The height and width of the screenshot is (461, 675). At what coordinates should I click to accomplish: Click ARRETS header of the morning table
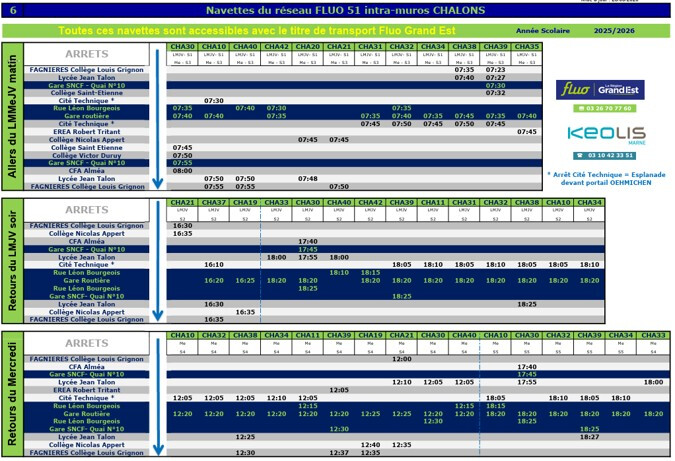coord(87,54)
